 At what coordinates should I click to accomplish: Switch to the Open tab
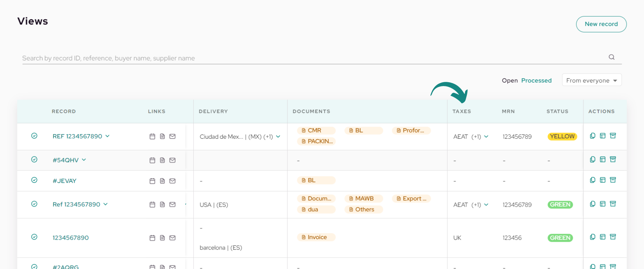(510, 80)
